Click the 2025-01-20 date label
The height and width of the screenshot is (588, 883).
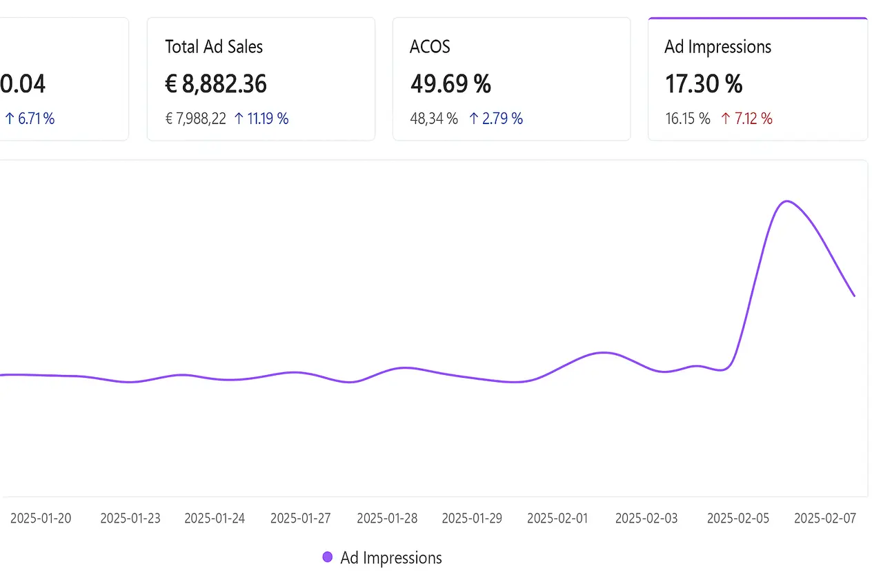pyautogui.click(x=41, y=518)
